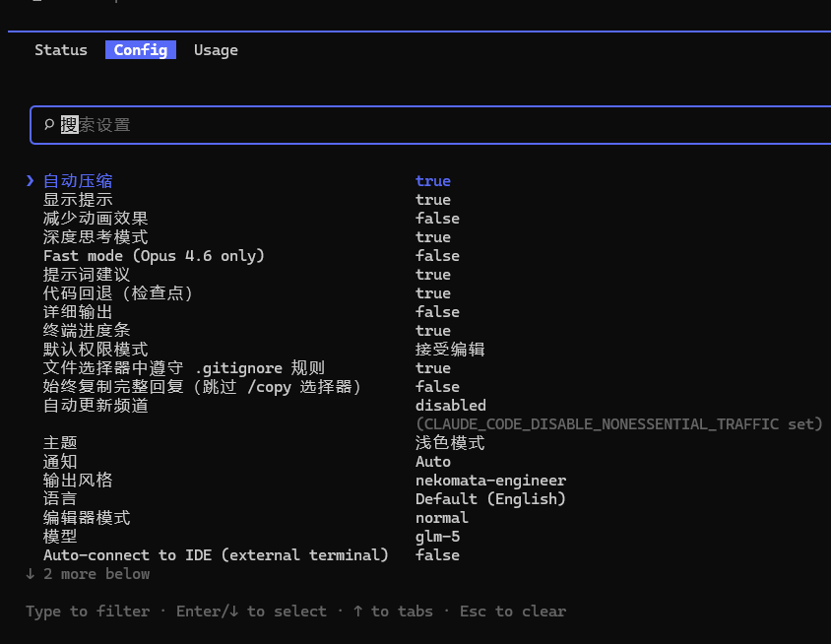
Task: Select Auto-connect to IDE (external terminal)
Action: (216, 555)
